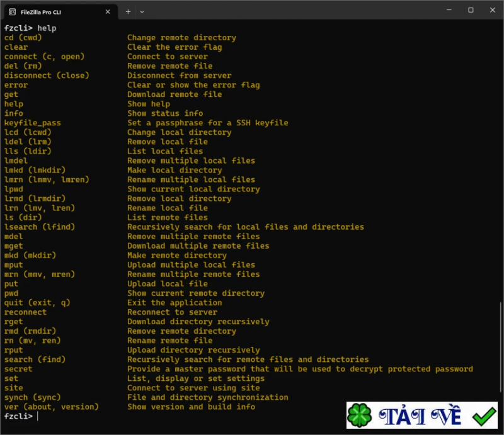
Task: Click the vertical scrollbar thumb
Action: [500, 347]
